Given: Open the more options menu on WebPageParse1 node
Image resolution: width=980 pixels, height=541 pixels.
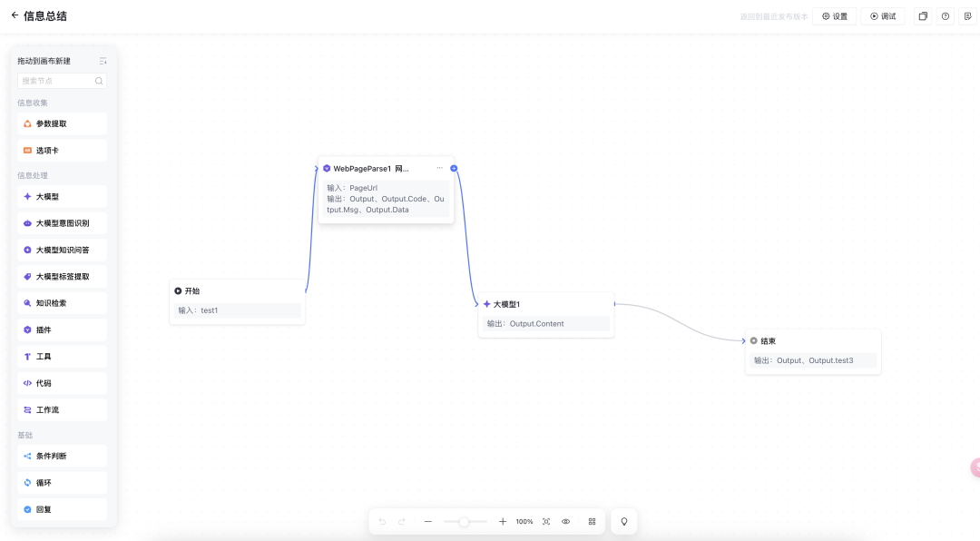Looking at the screenshot, I should coord(440,168).
